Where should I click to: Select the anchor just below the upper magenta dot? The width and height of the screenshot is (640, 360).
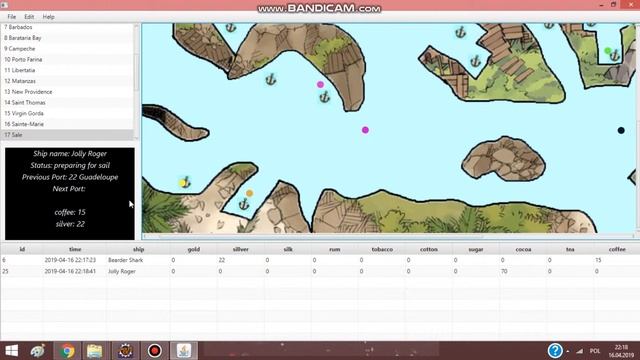click(324, 97)
